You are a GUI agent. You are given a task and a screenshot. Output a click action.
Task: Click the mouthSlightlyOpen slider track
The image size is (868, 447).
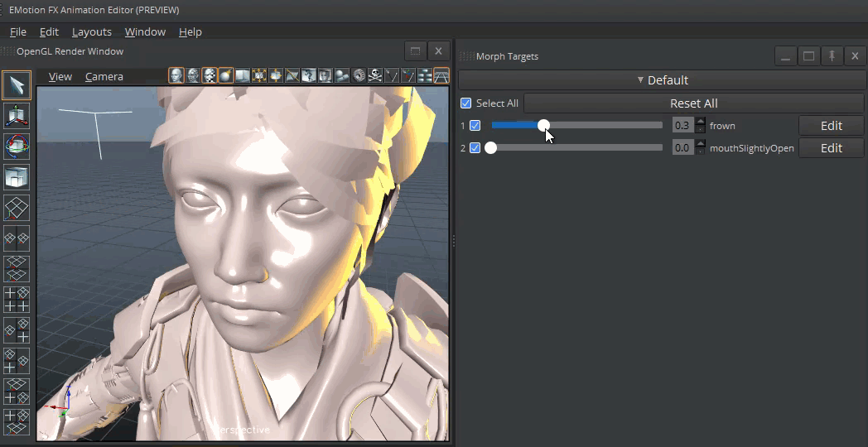point(580,148)
